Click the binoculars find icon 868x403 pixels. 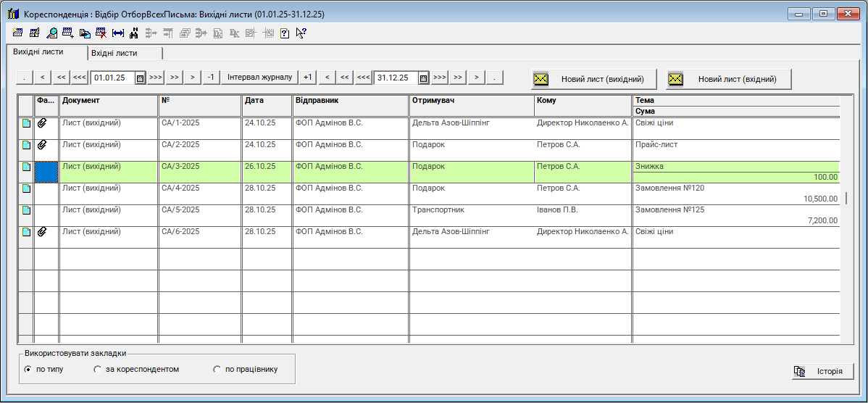134,33
